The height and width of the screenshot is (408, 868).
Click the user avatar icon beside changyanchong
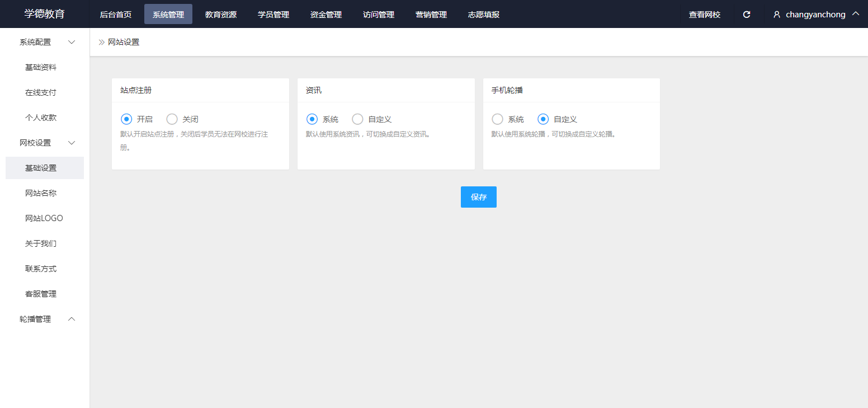(x=777, y=15)
